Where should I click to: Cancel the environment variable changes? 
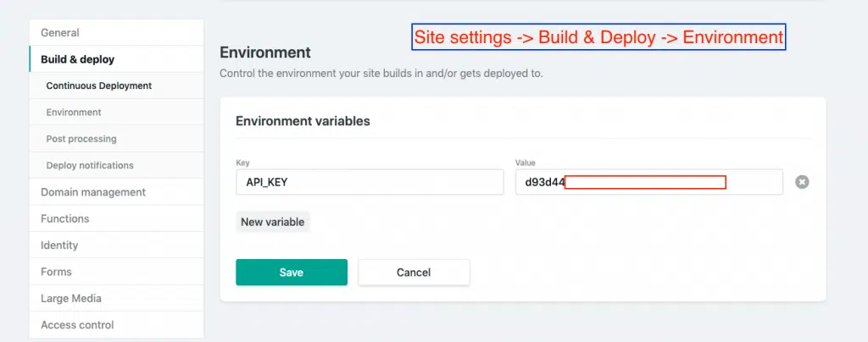point(414,272)
